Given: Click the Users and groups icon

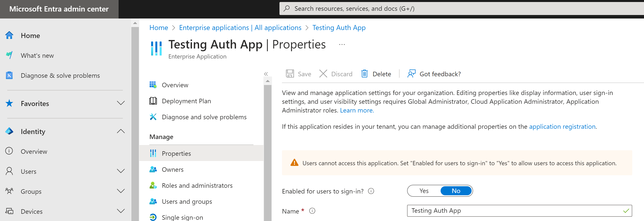Looking at the screenshot, I should (153, 201).
